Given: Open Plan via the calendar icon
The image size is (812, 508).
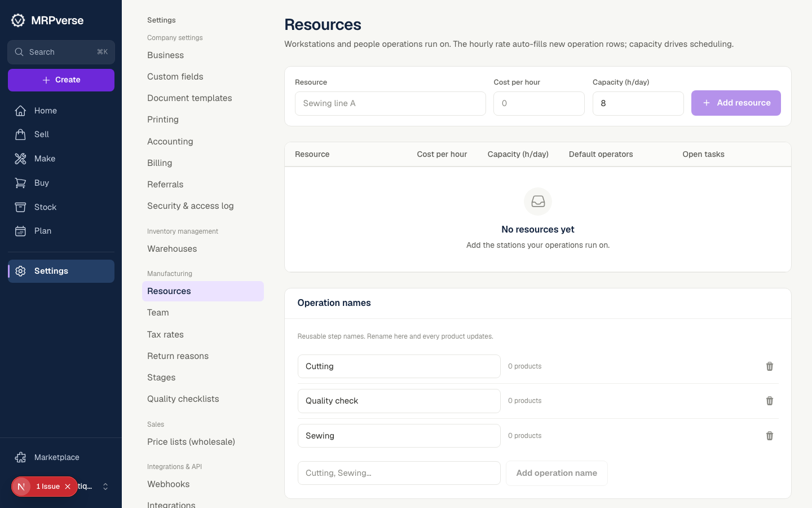Looking at the screenshot, I should click(20, 231).
